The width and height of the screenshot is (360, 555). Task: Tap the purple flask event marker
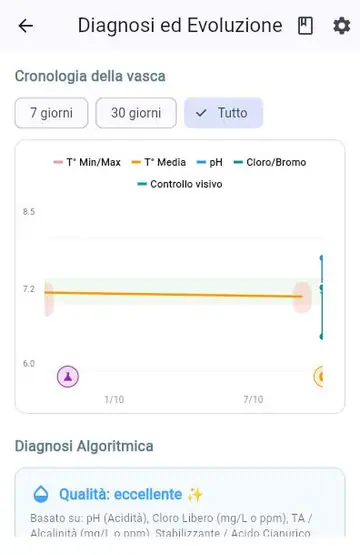coord(68,377)
